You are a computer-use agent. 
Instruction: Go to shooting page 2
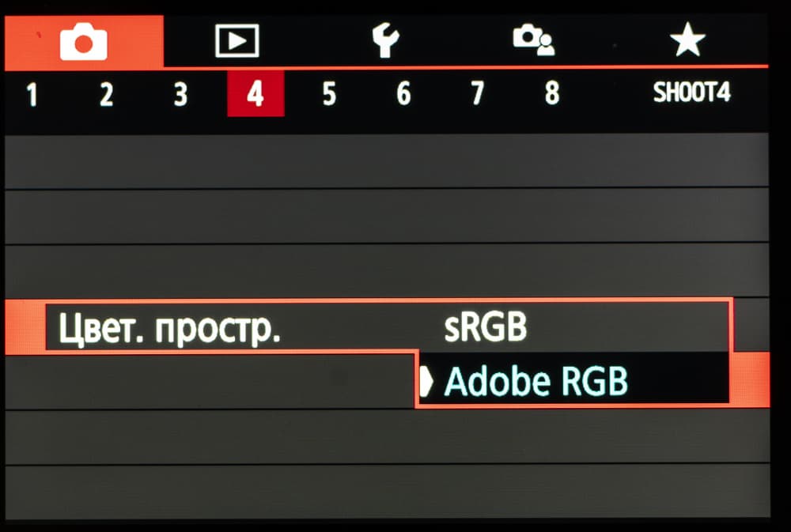pyautogui.click(x=107, y=94)
